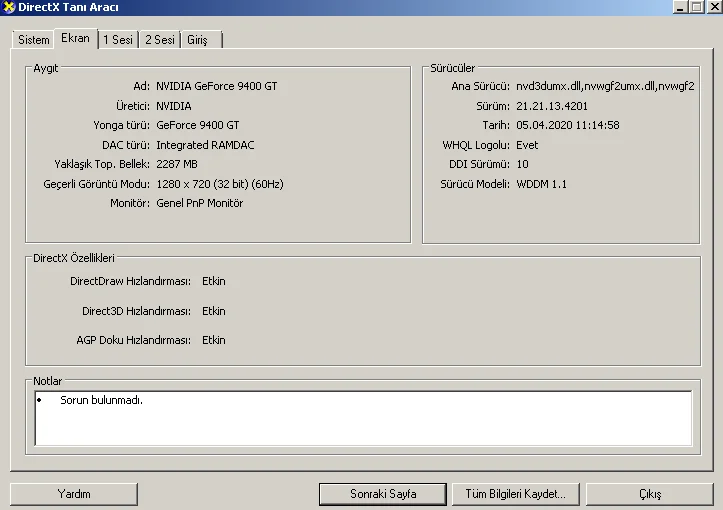Click inside the Notlar text box
Viewport: 723px width, 510px height.
pos(363,418)
